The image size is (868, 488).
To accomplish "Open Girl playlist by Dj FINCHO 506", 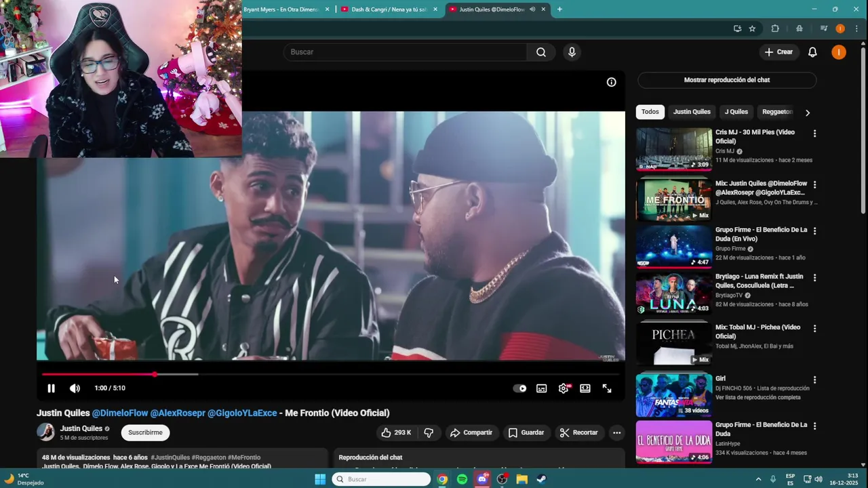I will (x=674, y=394).
